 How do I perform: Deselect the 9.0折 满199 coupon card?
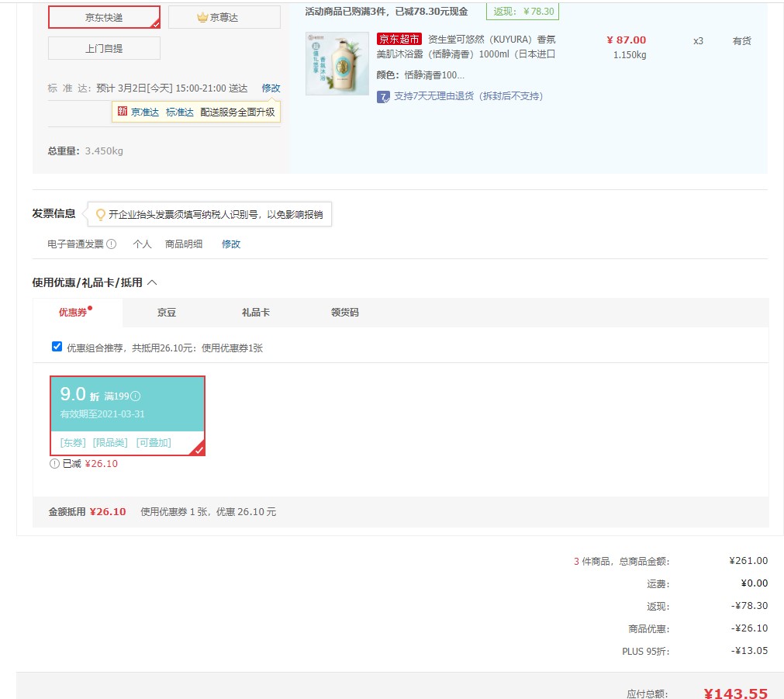tap(127, 416)
